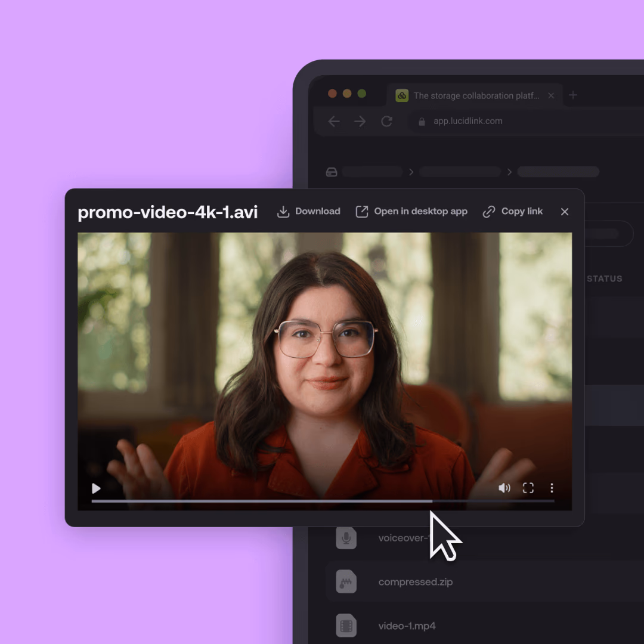Copy the share link for the video
Screen dimensions: 644x644
coord(512,211)
